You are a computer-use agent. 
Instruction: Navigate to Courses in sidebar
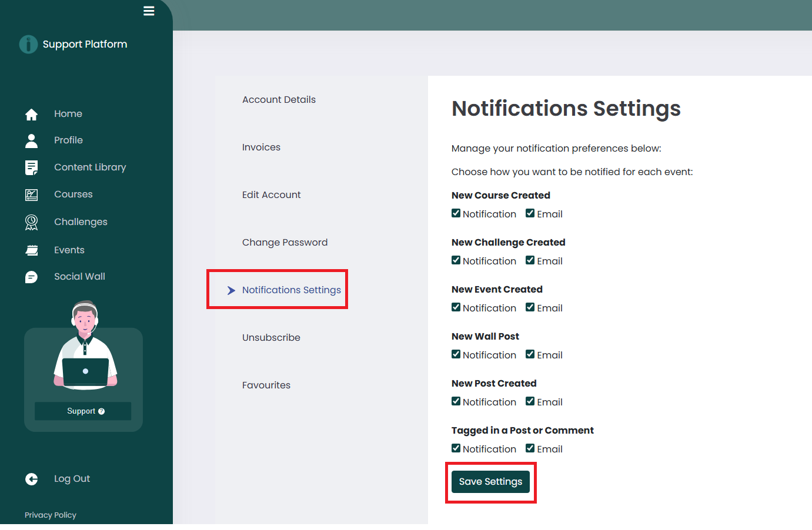coord(73,194)
